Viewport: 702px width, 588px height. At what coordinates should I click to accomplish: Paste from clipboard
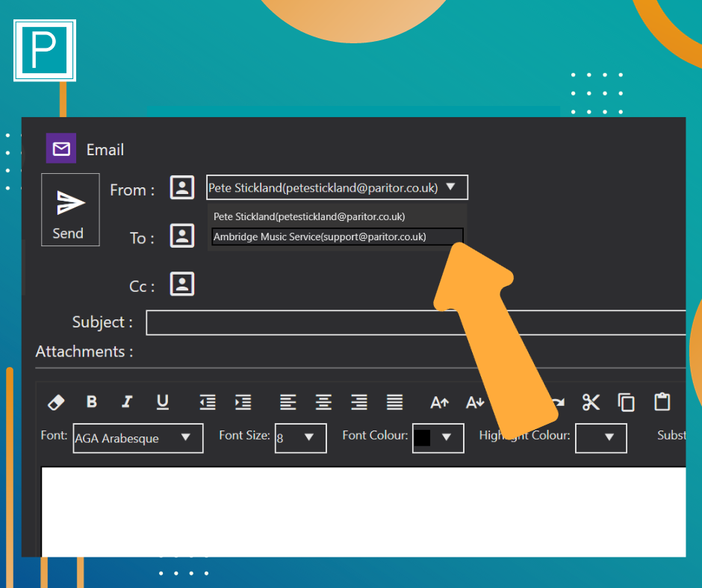point(662,402)
